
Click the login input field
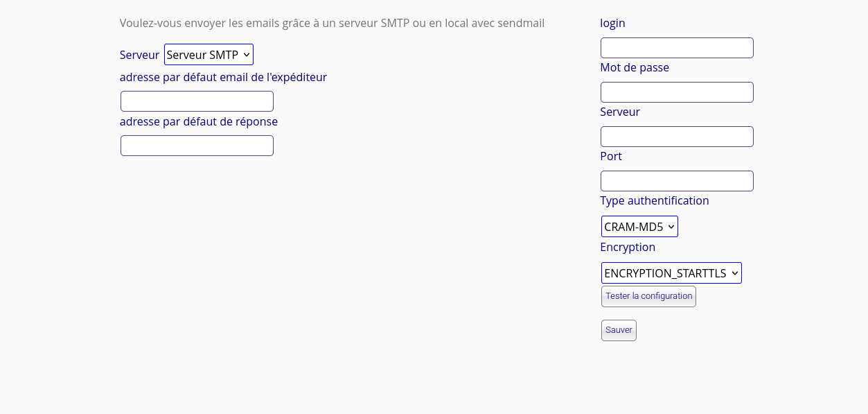coord(676,47)
